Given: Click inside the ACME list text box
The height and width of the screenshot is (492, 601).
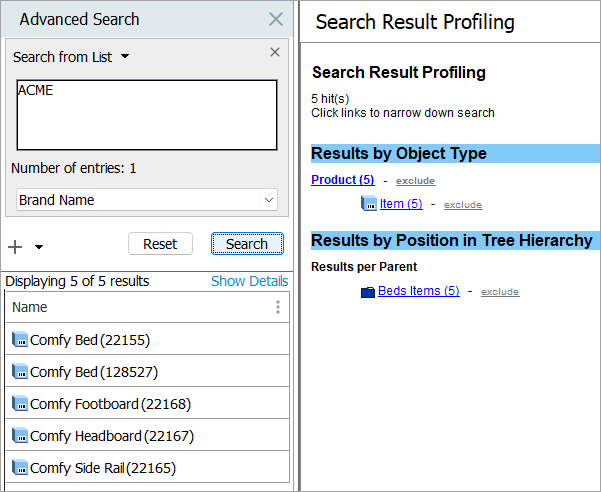Looking at the screenshot, I should 146,114.
